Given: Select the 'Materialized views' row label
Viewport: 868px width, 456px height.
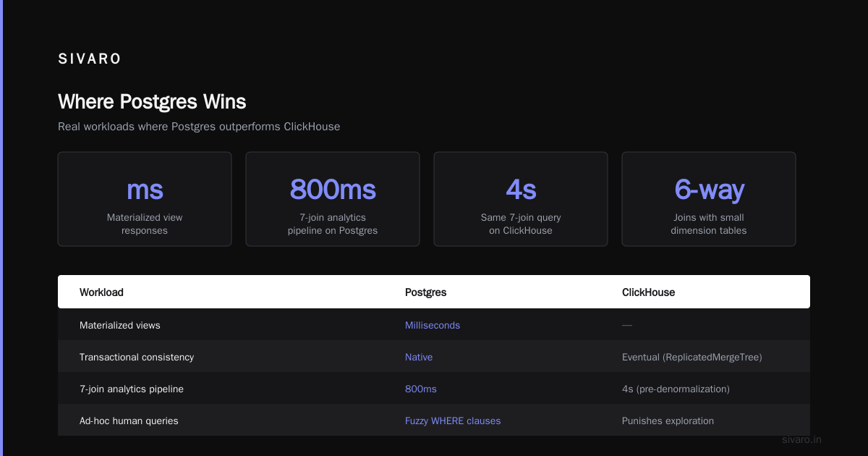Looking at the screenshot, I should [120, 325].
